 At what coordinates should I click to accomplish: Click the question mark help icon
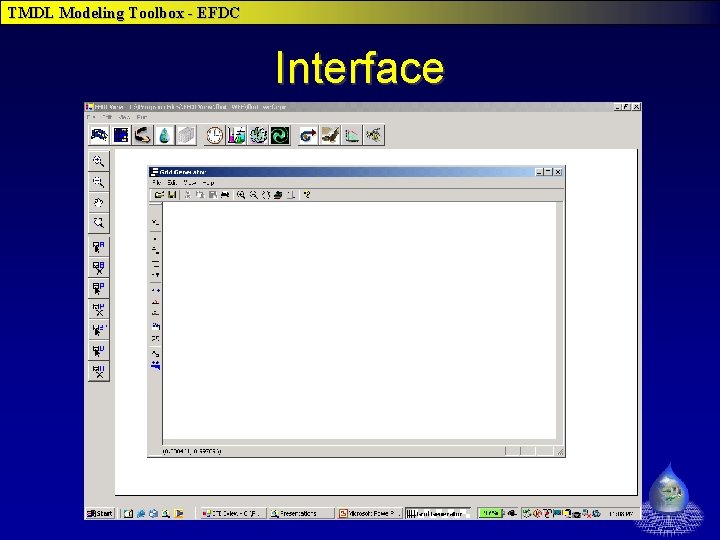(307, 195)
